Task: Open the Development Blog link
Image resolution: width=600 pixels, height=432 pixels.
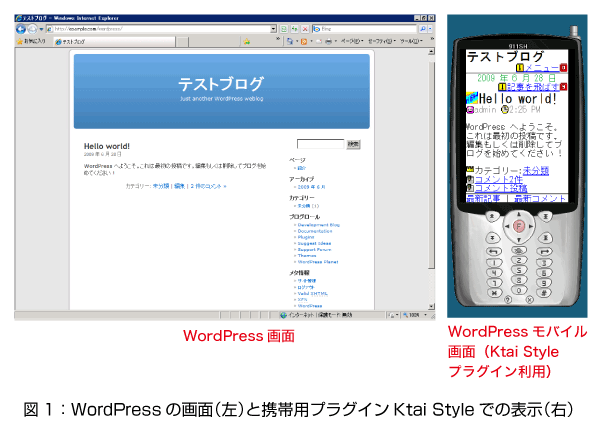Action: [318, 225]
